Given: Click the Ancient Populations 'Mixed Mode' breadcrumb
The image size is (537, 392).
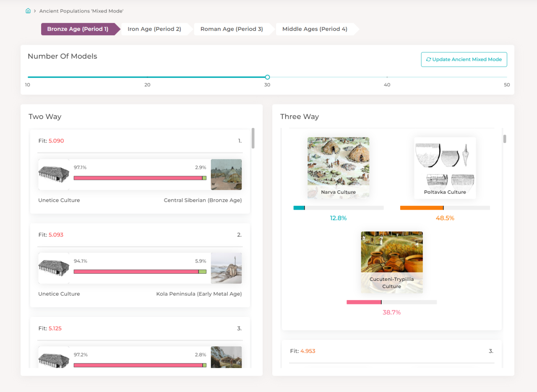Looking at the screenshot, I should pyautogui.click(x=81, y=11).
